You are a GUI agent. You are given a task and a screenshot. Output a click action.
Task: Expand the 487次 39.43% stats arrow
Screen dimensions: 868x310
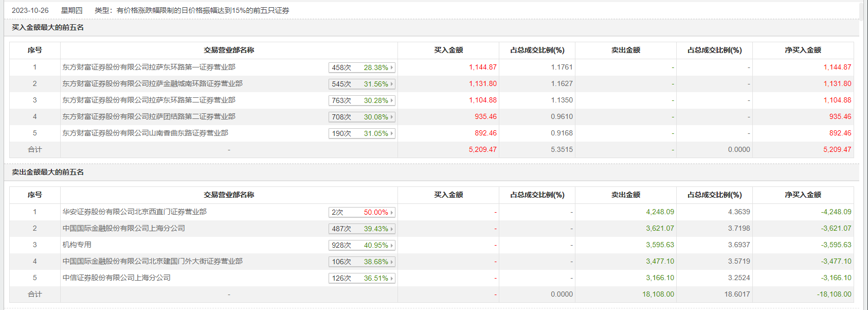point(392,229)
